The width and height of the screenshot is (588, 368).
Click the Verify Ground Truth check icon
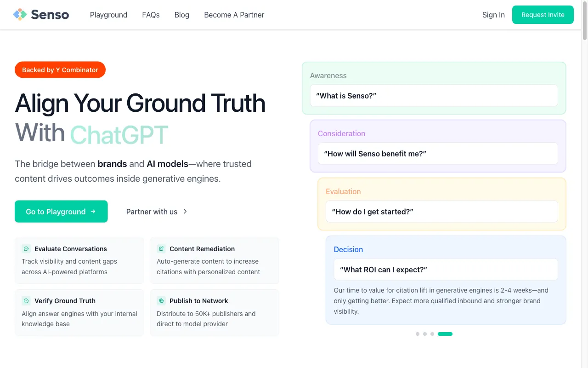click(x=26, y=301)
